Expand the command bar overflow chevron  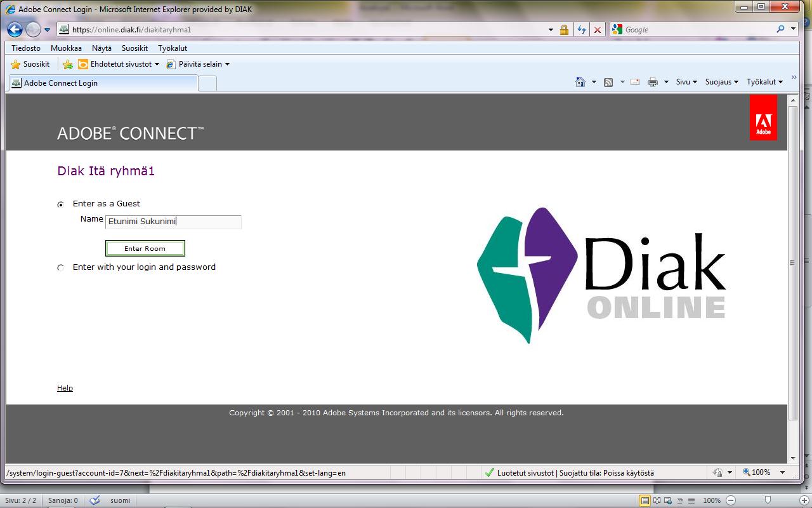(x=794, y=77)
